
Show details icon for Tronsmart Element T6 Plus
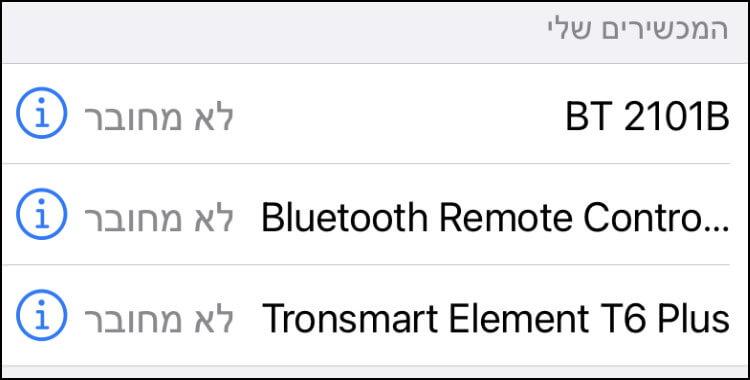pos(42,315)
